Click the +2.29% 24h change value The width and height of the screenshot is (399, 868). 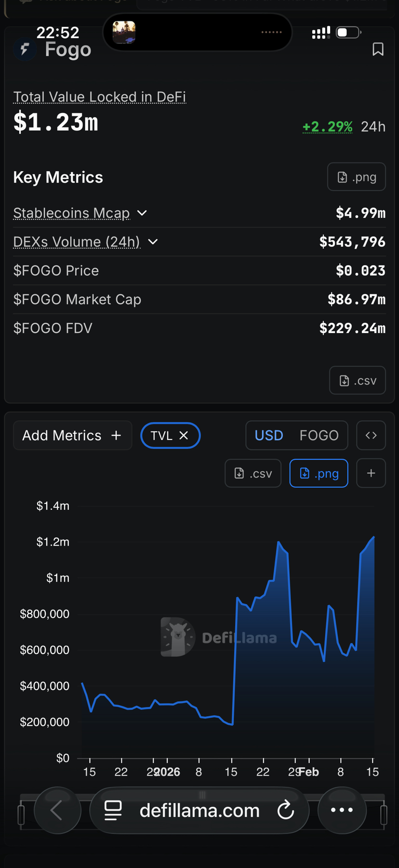click(x=327, y=127)
